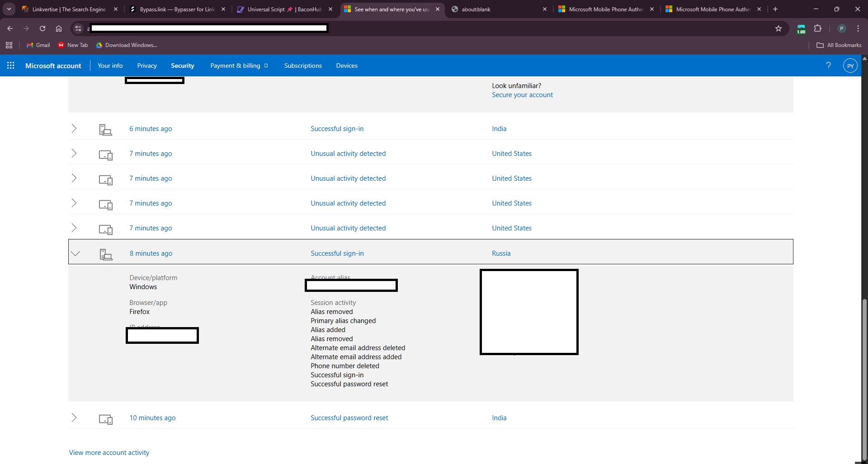Click the Russia location link

point(501,253)
